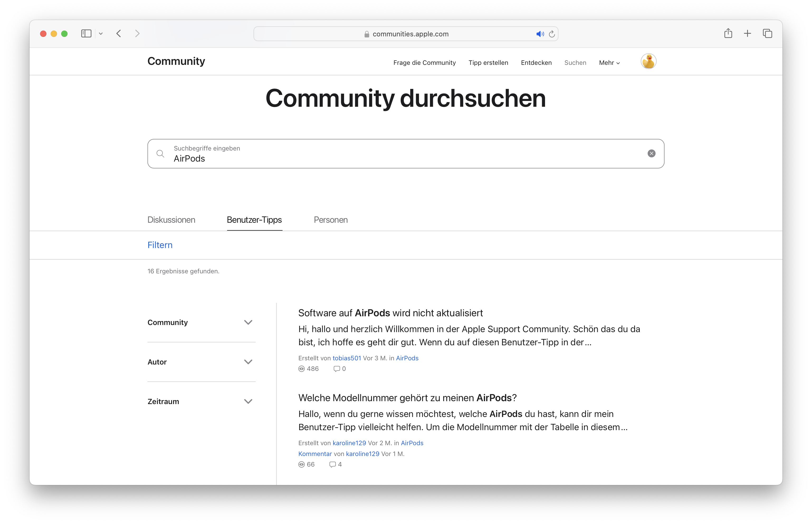Click the magnifying glass search icon

(x=160, y=153)
